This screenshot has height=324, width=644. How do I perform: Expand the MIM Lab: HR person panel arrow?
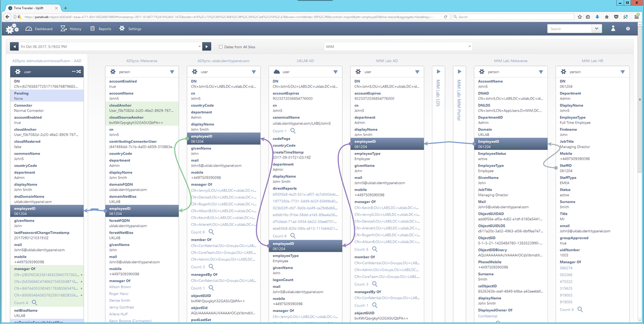pyautogui.click(x=622, y=72)
